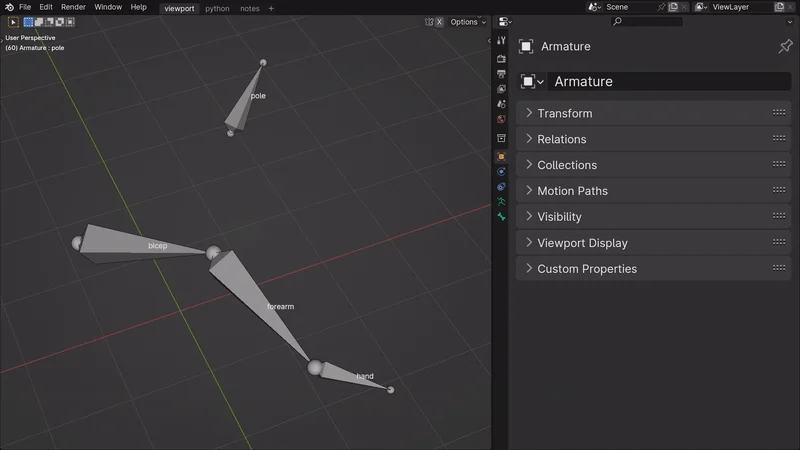The width and height of the screenshot is (800, 450).
Task: Expand the Relations panel
Action: pos(653,139)
